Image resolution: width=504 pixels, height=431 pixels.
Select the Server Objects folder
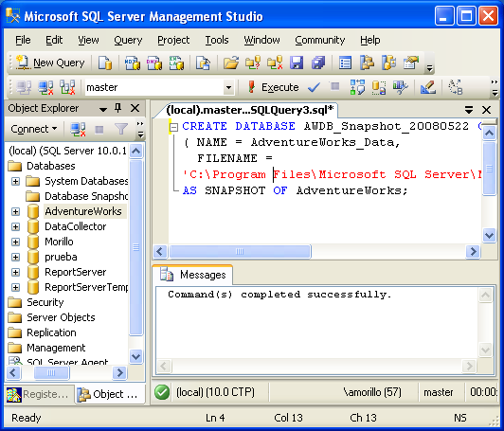[52, 317]
